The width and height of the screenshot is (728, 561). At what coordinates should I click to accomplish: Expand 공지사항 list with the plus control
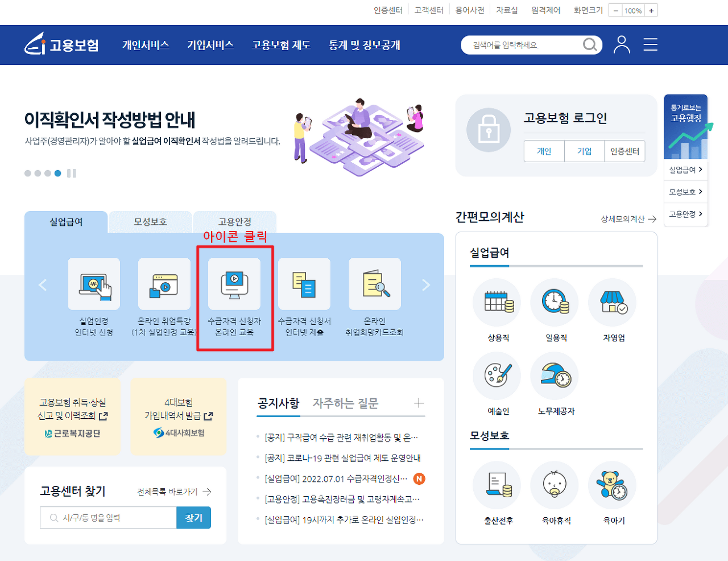click(419, 403)
